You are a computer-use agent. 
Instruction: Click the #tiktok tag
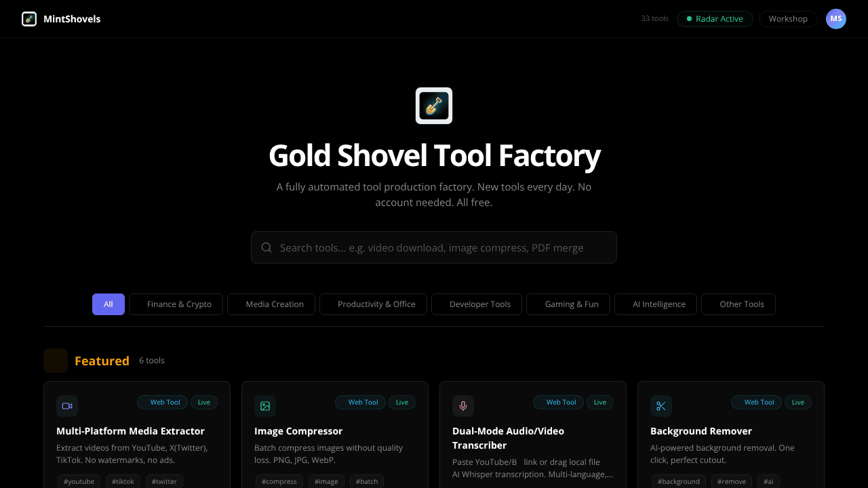[123, 481]
